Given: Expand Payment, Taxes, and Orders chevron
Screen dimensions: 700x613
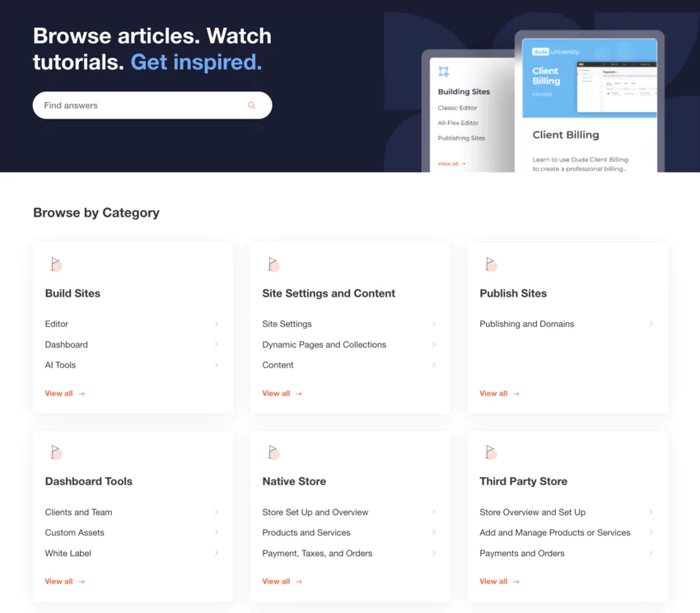Looking at the screenshot, I should tap(434, 553).
